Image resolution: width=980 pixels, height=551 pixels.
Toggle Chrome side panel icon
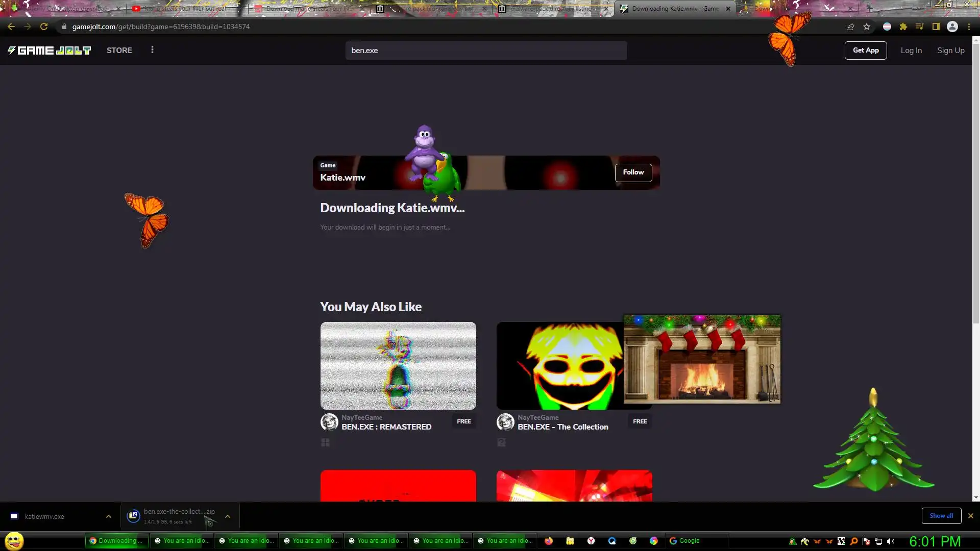936,27
